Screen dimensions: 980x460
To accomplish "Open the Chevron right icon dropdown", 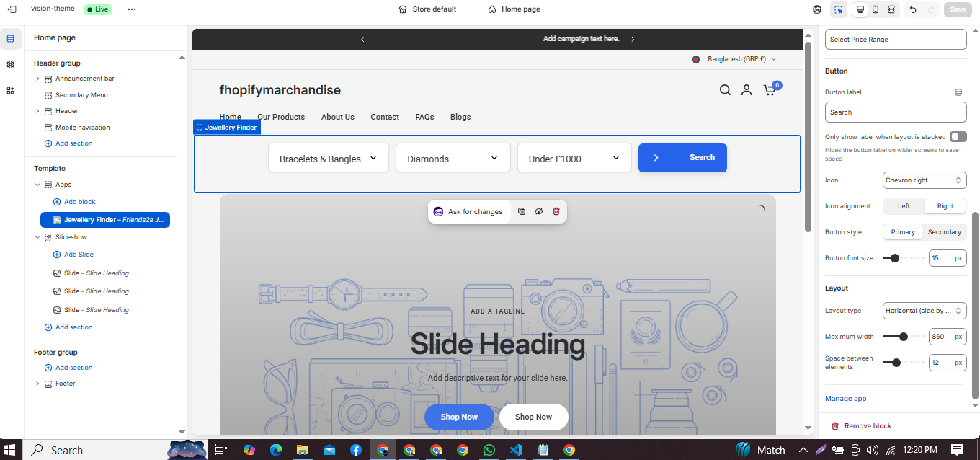I will click(x=925, y=180).
